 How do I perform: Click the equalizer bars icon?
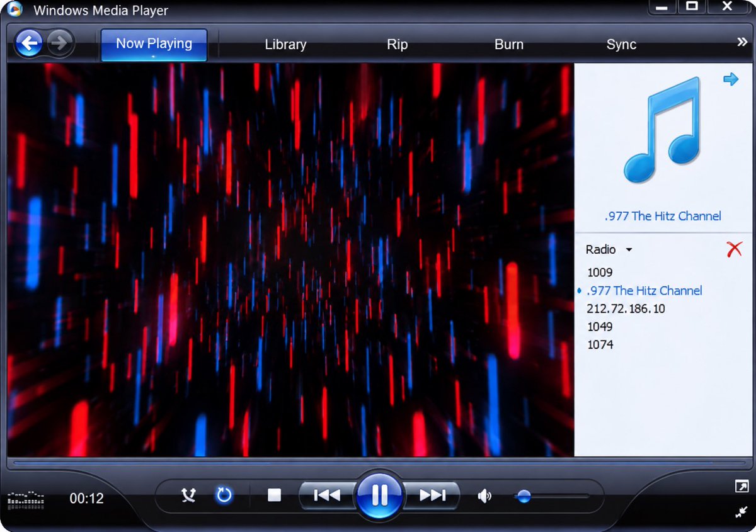[26, 501]
